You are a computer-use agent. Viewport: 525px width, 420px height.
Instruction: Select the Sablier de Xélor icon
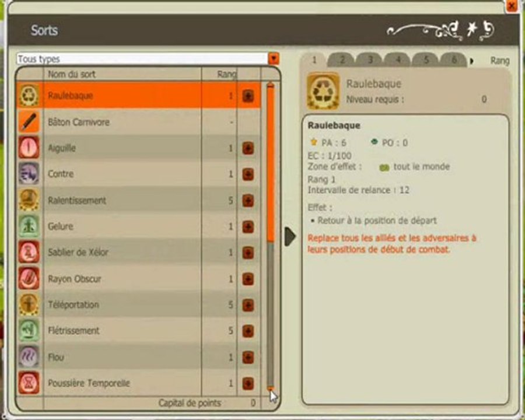click(29, 252)
